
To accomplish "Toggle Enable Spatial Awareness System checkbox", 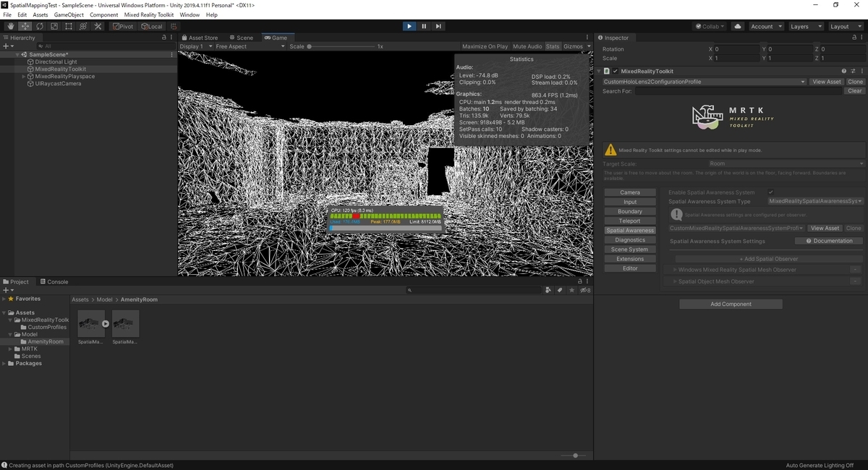I will [771, 192].
